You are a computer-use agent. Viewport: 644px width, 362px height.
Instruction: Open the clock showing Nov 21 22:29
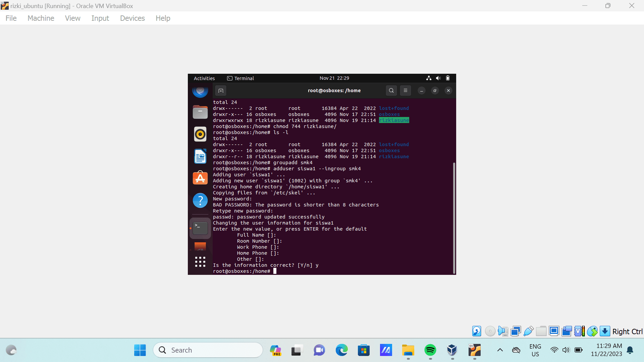334,78
